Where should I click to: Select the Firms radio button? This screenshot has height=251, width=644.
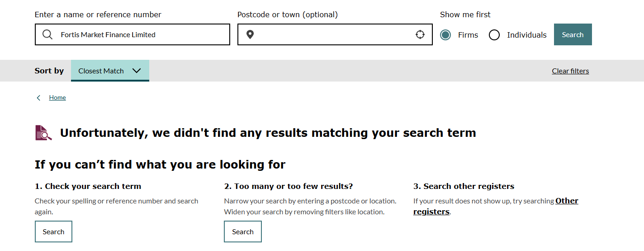pyautogui.click(x=445, y=35)
